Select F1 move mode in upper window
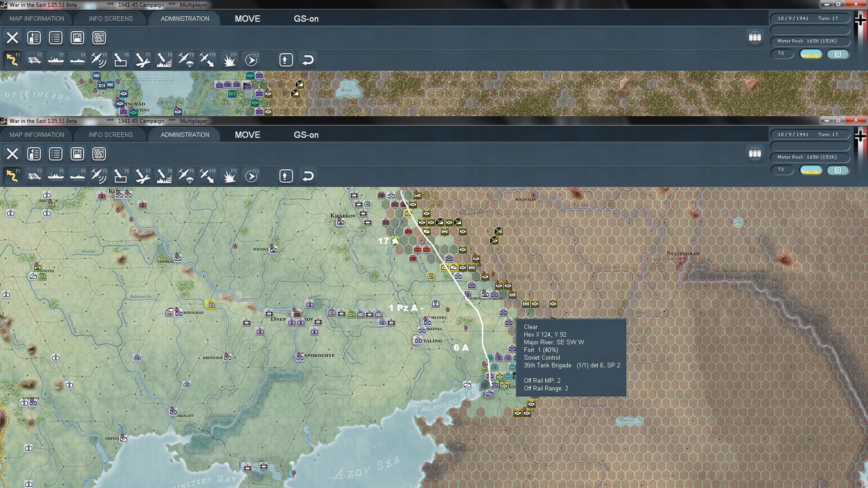Image resolution: width=868 pixels, height=488 pixels. [12, 60]
